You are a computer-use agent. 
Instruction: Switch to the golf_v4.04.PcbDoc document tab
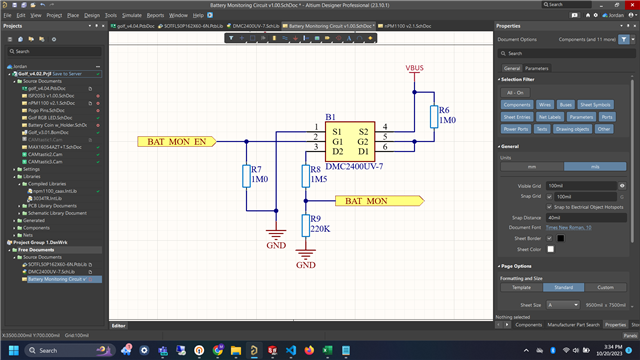click(133, 26)
